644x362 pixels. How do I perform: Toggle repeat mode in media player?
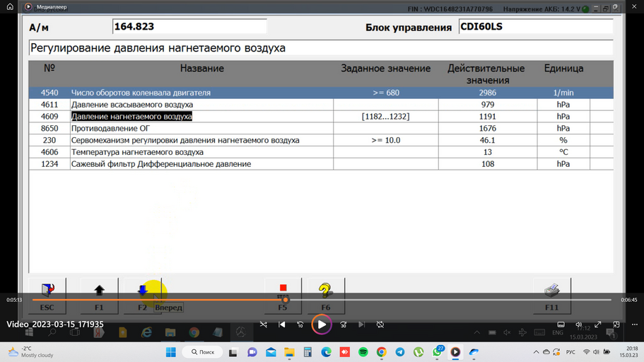[x=380, y=325]
